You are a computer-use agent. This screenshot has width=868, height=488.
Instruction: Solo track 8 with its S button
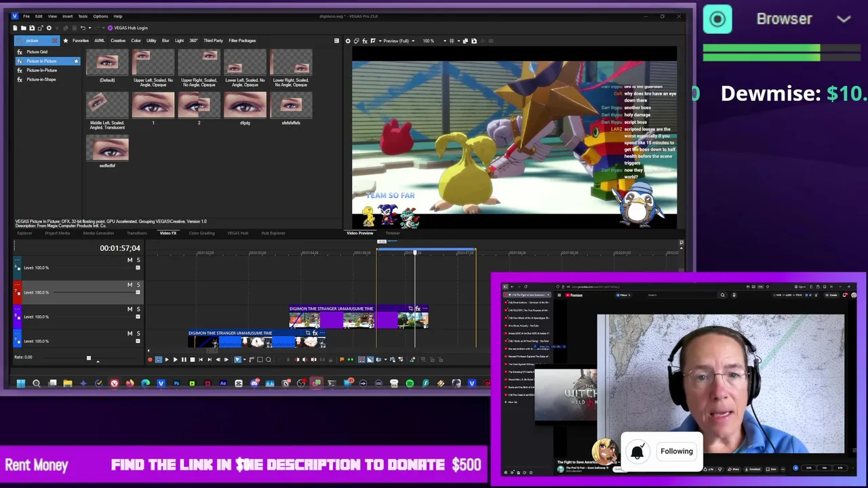(x=138, y=309)
